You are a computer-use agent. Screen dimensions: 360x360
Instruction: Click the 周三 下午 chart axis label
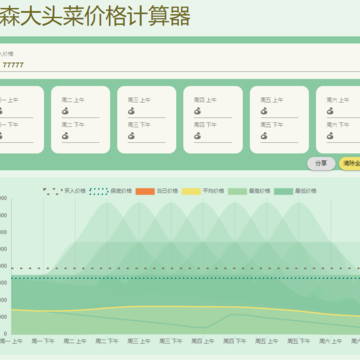point(171,341)
